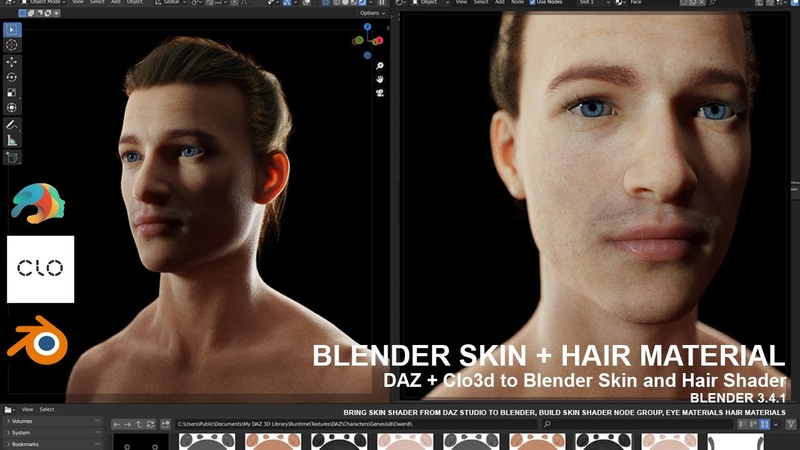Screen dimensions: 800x450
Task: Open the 3D viewport Object menu
Action: (135, 3)
